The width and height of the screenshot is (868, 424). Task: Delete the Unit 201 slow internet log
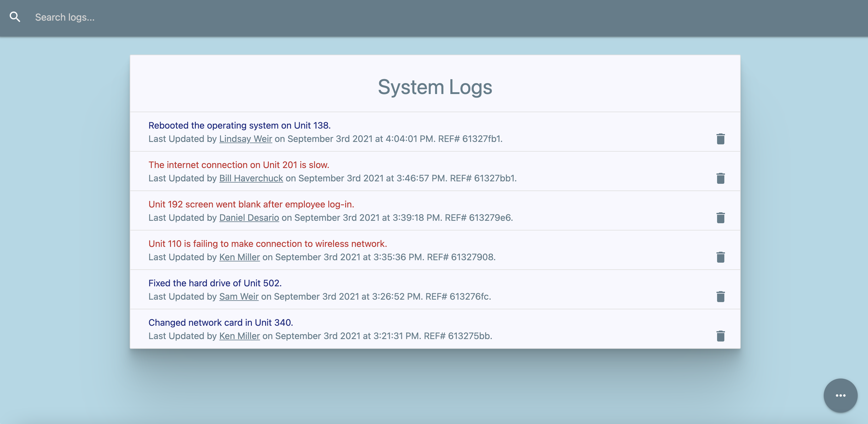pyautogui.click(x=720, y=178)
